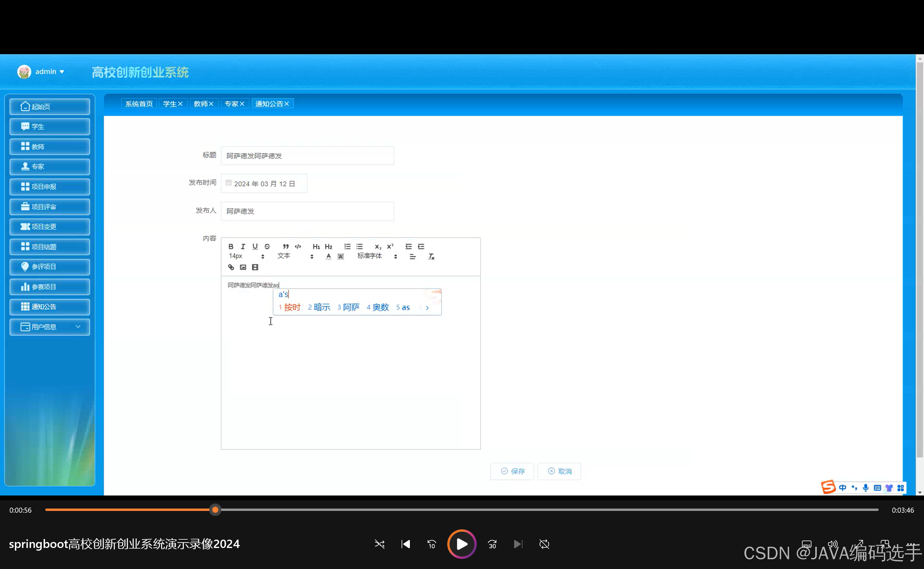Insert a blockquote in content

point(286,247)
